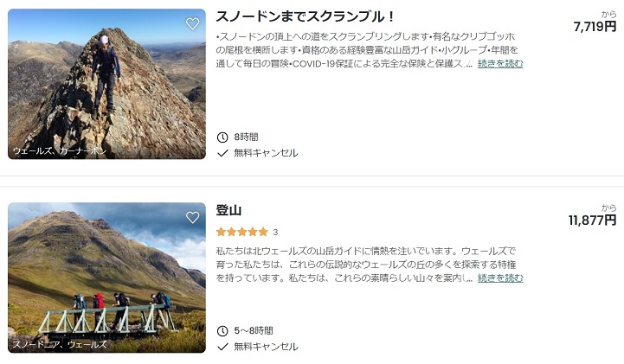This screenshot has width=624, height=364.
Task: Click the first tour's 無料キャンセル text
Action: click(266, 153)
